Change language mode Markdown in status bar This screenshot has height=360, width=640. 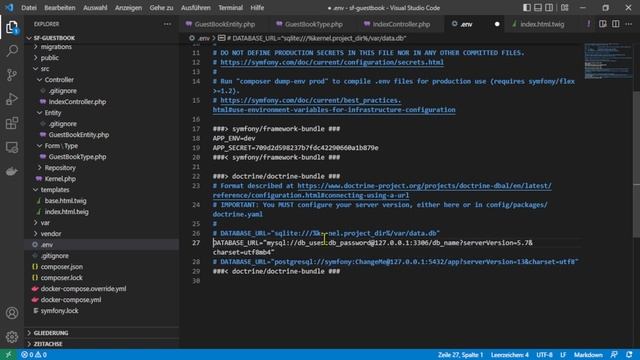click(588, 355)
